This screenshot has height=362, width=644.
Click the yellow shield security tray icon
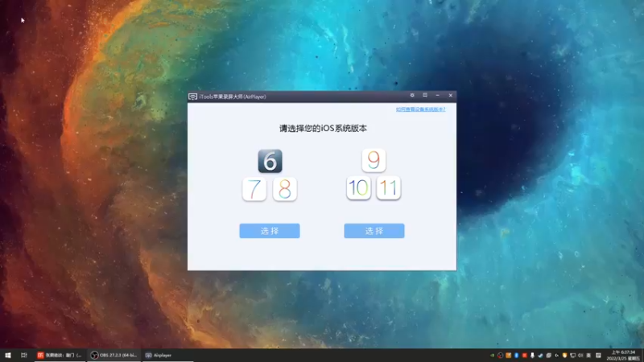coord(565,356)
